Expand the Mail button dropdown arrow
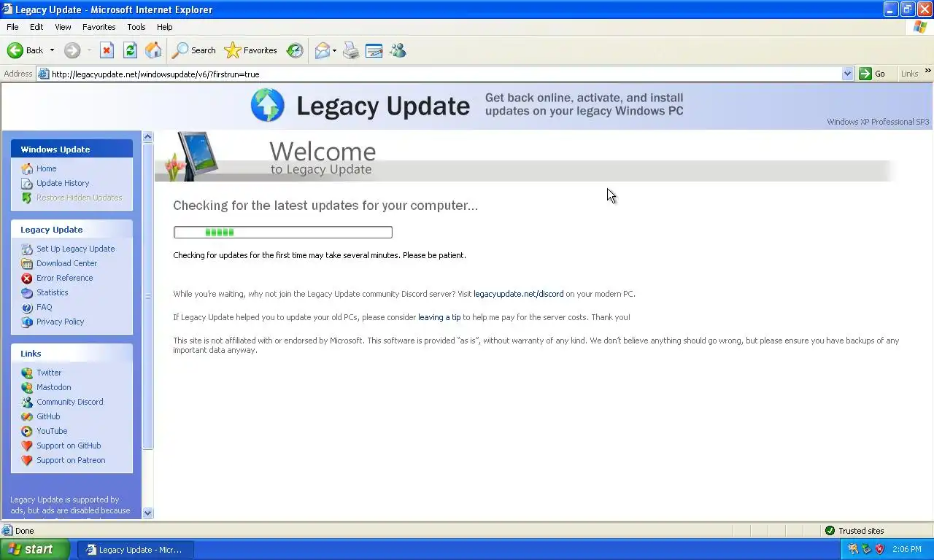The width and height of the screenshot is (934, 560). click(334, 50)
